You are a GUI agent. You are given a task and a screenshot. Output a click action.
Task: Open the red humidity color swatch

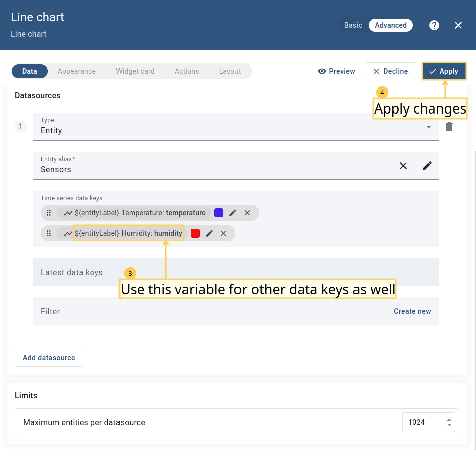coord(195,233)
